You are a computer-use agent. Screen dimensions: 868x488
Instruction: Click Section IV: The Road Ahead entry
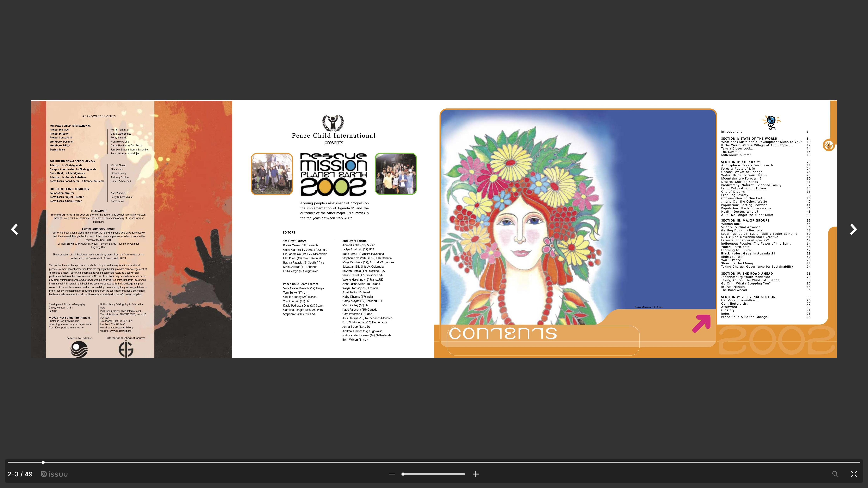tap(747, 273)
